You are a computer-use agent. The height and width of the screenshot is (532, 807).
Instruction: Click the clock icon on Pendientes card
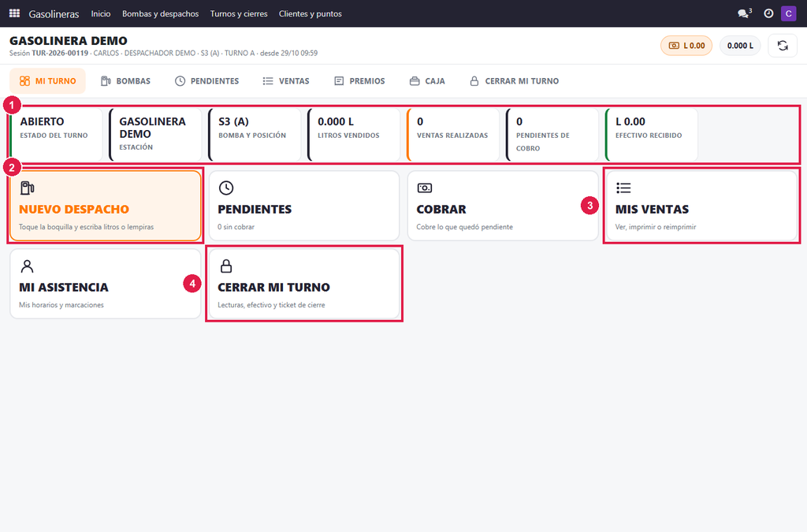pos(226,188)
